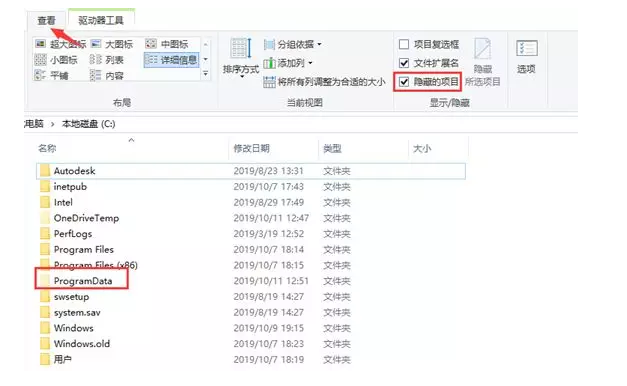Select the inetpub folder icon
Image resolution: width=627 pixels, height=386 pixels.
pos(45,186)
